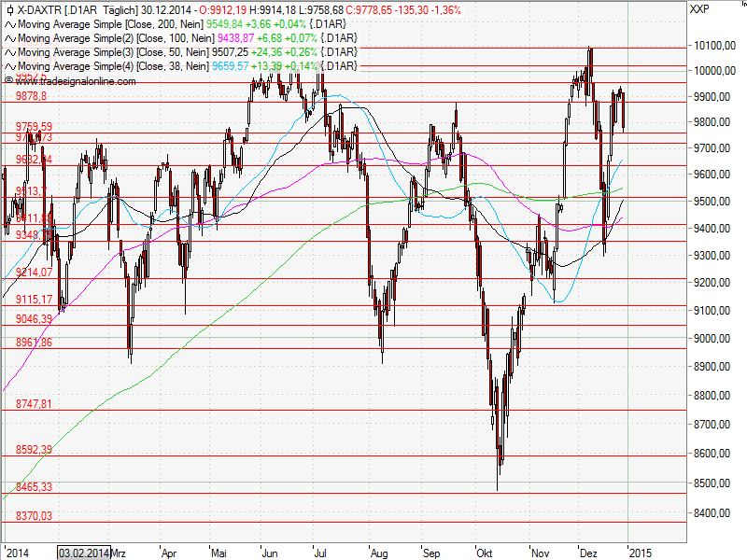Click the wave icon for Moving Average Simple(3)
Screen dimensions: 747x560
8,52
